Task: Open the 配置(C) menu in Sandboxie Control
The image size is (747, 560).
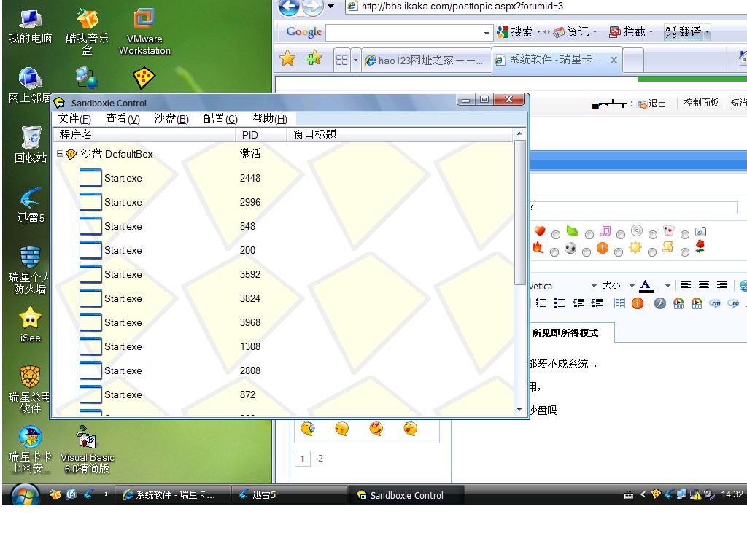Action: tap(220, 119)
